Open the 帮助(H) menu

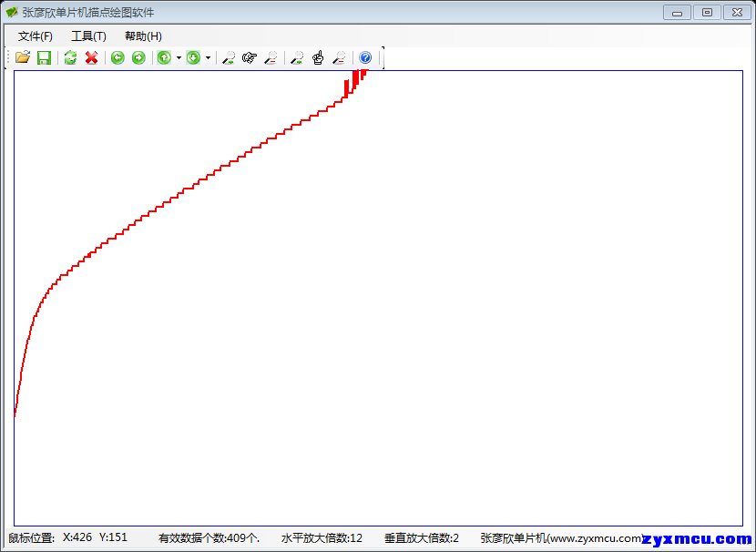point(143,36)
